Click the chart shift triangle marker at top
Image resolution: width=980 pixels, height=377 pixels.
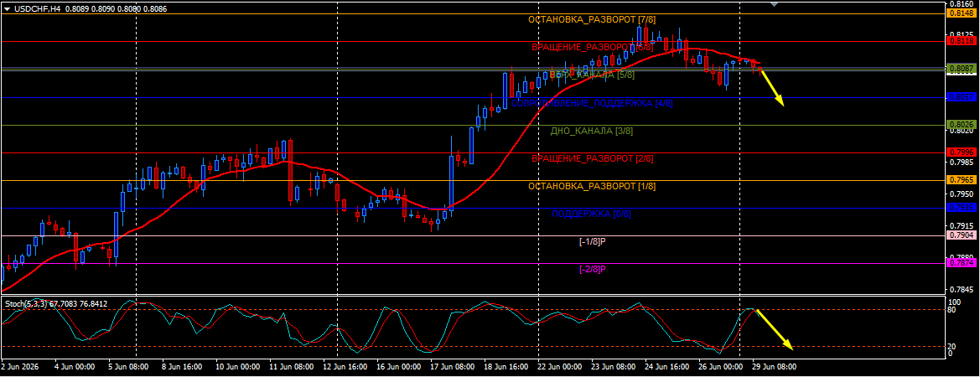[775, 3]
